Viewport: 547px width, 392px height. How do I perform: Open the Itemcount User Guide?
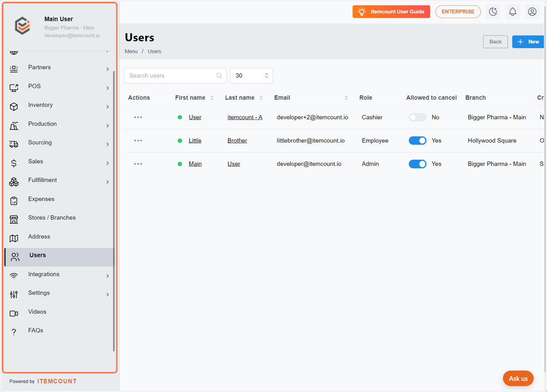(391, 12)
